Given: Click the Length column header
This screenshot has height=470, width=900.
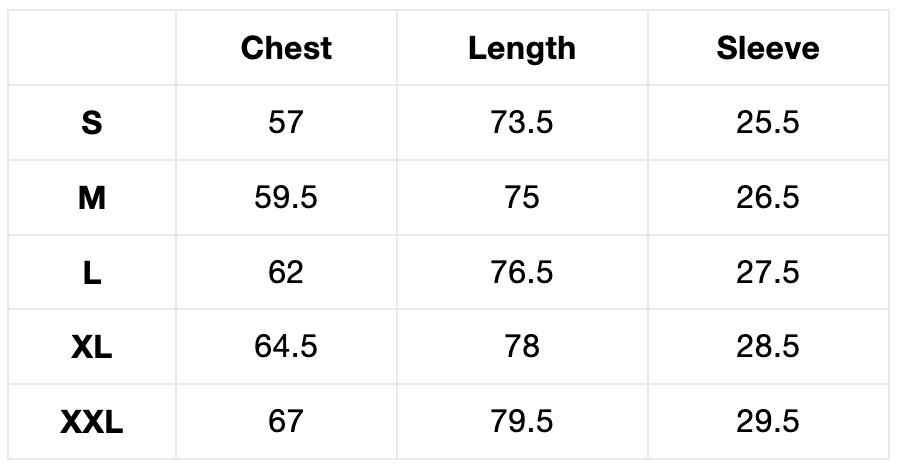Looking at the screenshot, I should click(x=522, y=48).
